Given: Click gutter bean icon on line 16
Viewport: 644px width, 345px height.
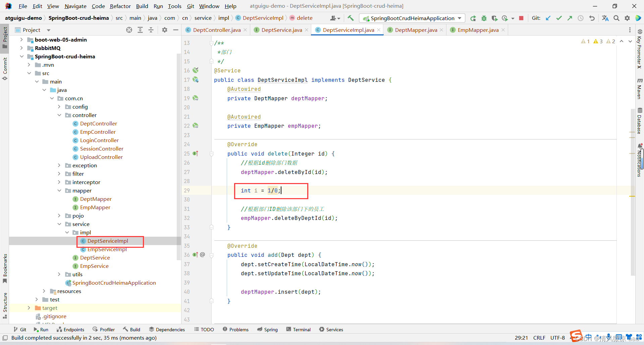Looking at the screenshot, I should click(x=196, y=70).
